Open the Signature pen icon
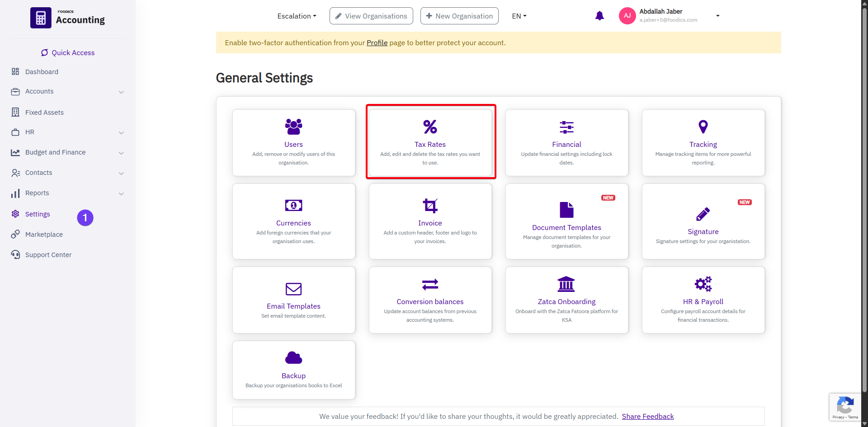This screenshot has width=868, height=427. [703, 214]
